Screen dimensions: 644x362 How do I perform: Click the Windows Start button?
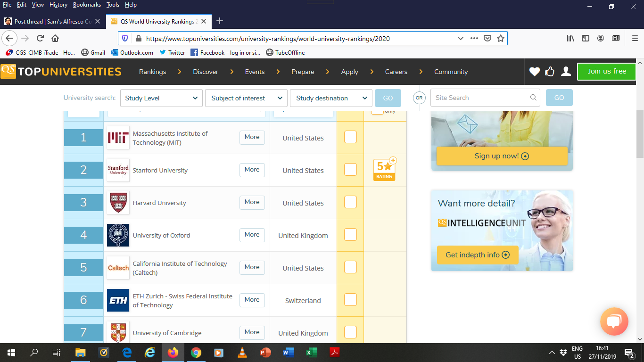pyautogui.click(x=11, y=352)
